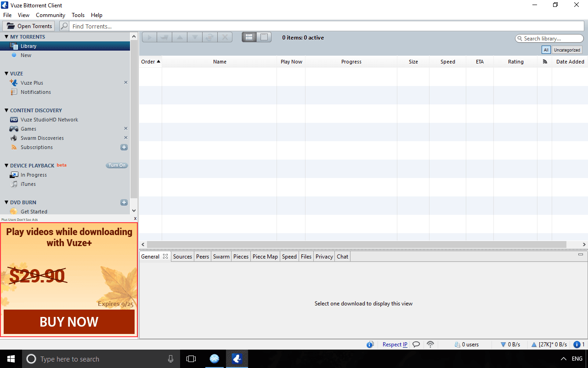Click the Open Torrents folder button

point(29,26)
